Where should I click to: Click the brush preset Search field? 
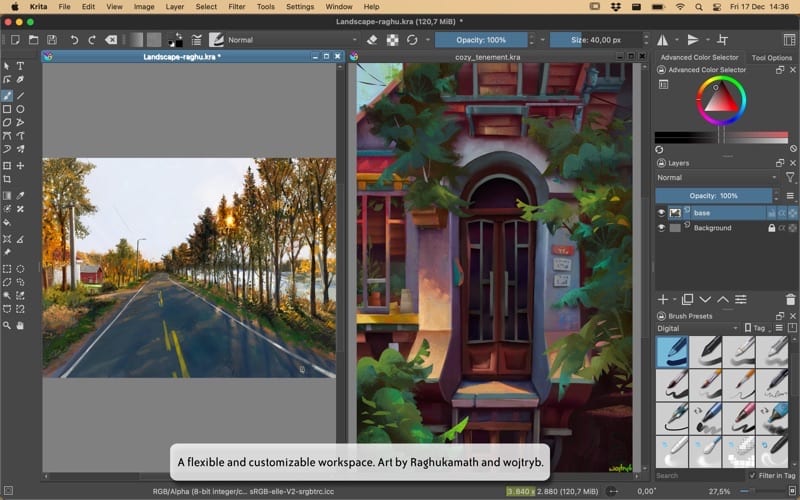700,475
